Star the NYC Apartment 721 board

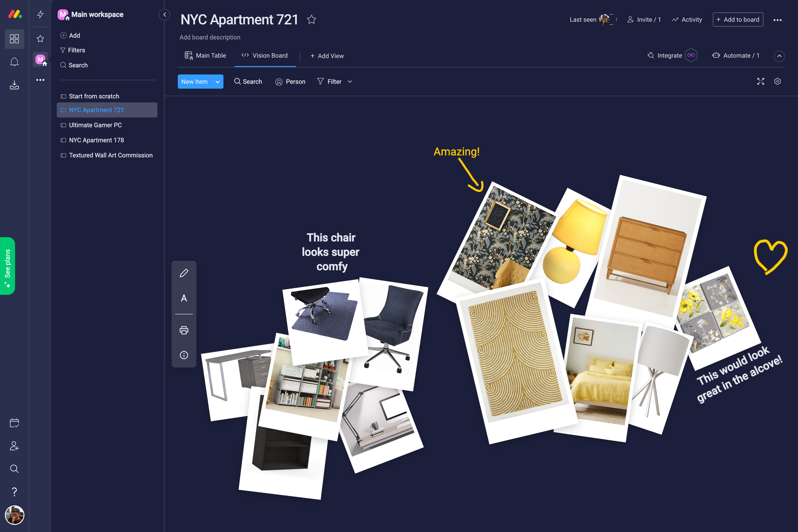click(311, 20)
